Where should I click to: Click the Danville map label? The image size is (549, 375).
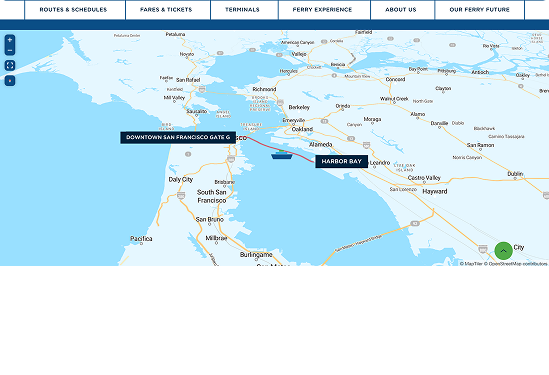tap(439, 123)
